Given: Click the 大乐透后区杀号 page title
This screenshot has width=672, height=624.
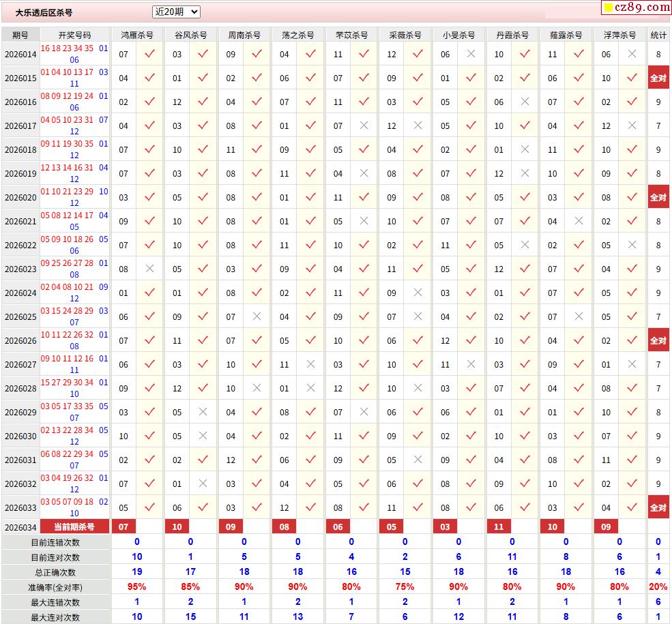Looking at the screenshot, I should (x=44, y=12).
